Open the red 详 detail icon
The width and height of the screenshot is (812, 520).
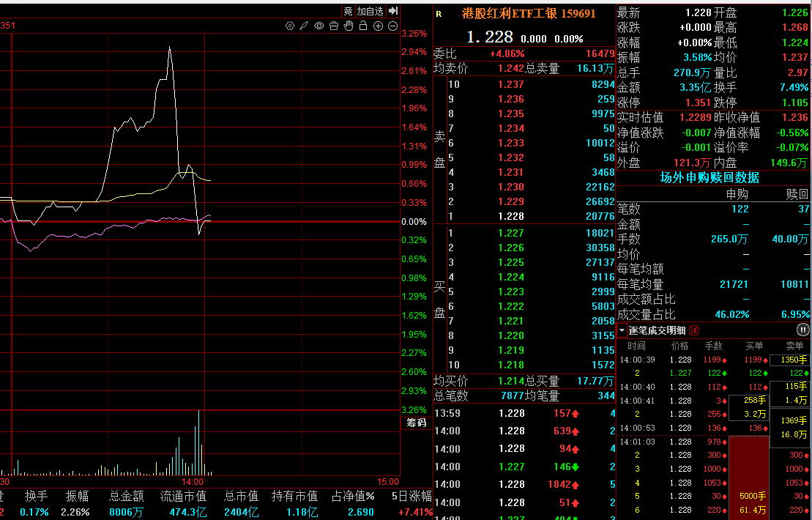[694, 330]
